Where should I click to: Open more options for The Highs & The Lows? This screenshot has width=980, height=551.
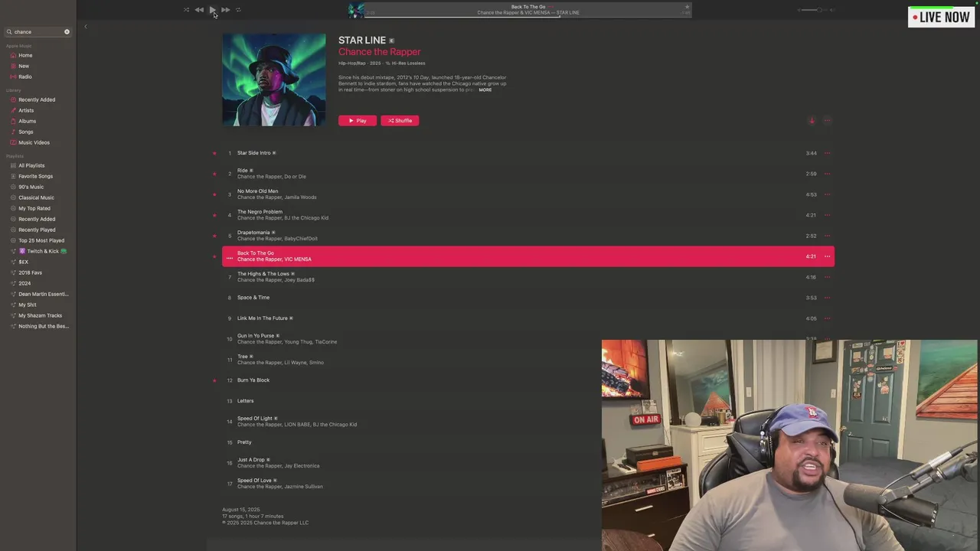(827, 277)
